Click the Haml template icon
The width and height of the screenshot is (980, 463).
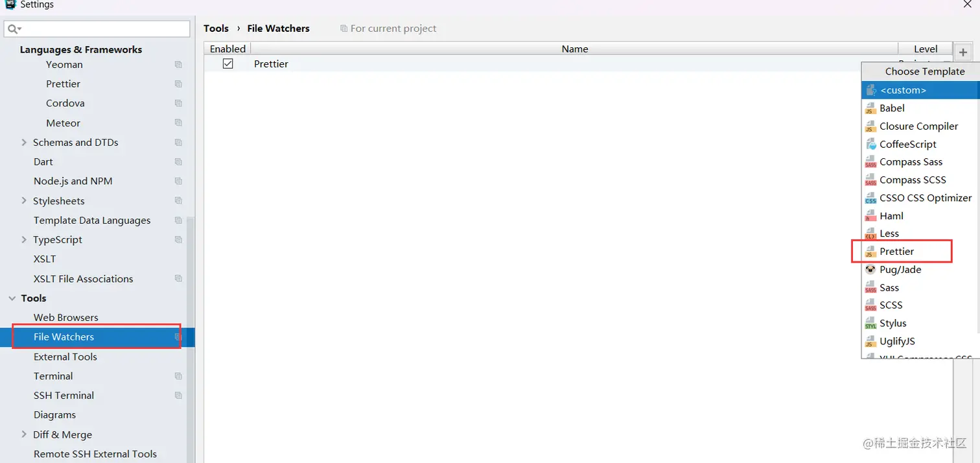[871, 215]
